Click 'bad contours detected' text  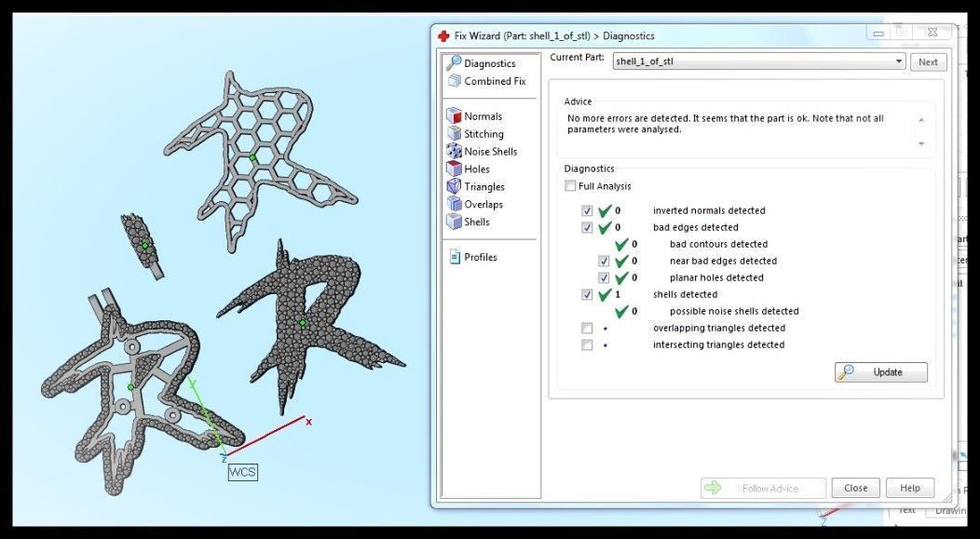click(719, 244)
